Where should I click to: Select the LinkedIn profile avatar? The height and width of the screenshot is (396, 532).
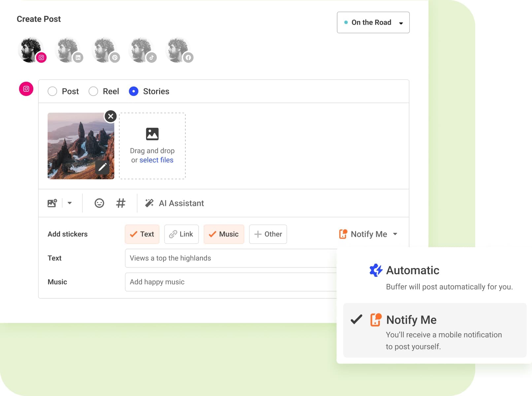[68, 50]
